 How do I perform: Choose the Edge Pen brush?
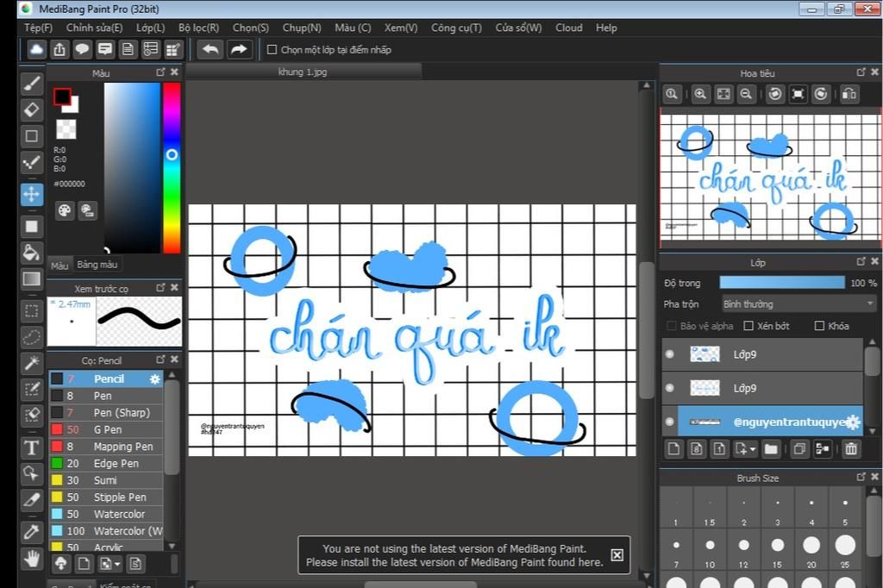pyautogui.click(x=106, y=464)
